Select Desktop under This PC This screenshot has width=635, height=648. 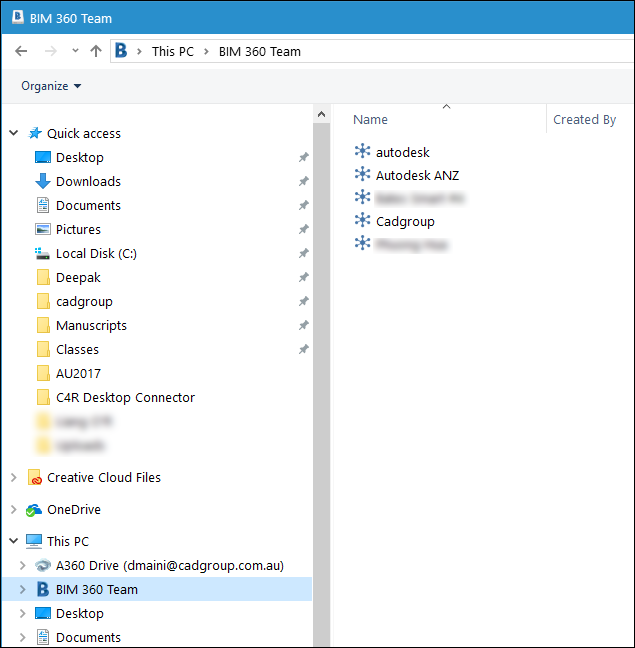pos(80,613)
